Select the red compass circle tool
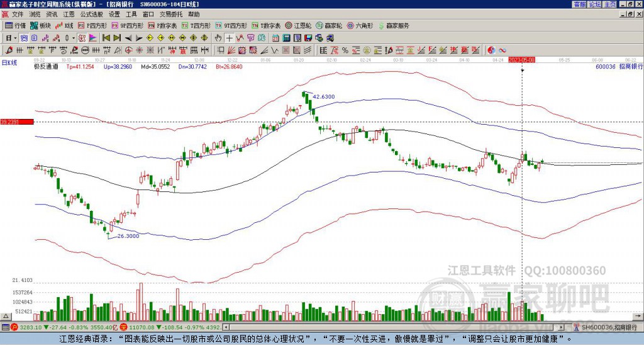The height and width of the screenshot is (345, 644). point(128,50)
